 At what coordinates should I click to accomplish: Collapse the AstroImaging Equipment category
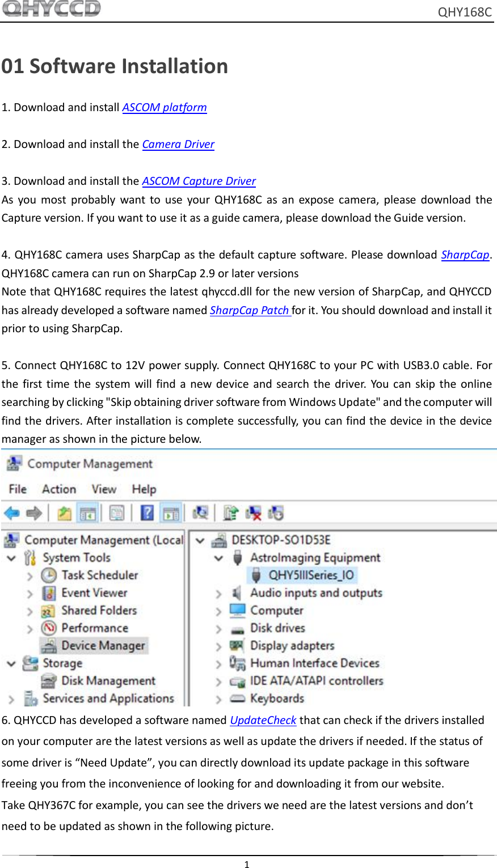tap(218, 558)
